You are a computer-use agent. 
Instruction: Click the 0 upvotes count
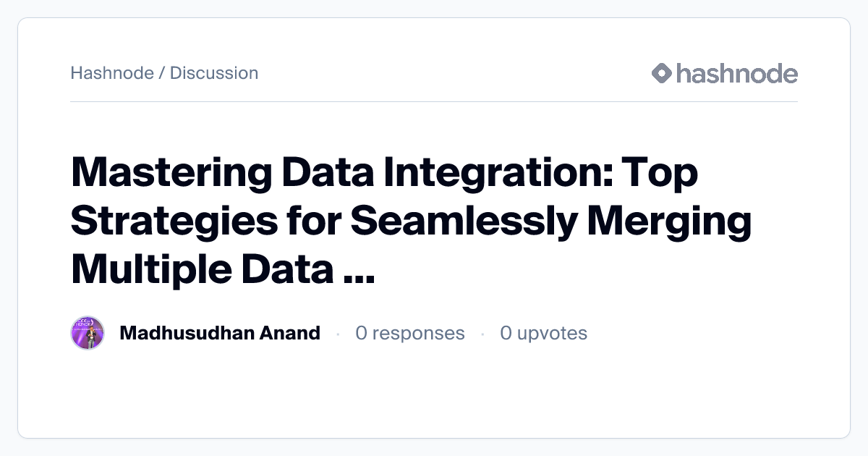(x=543, y=333)
